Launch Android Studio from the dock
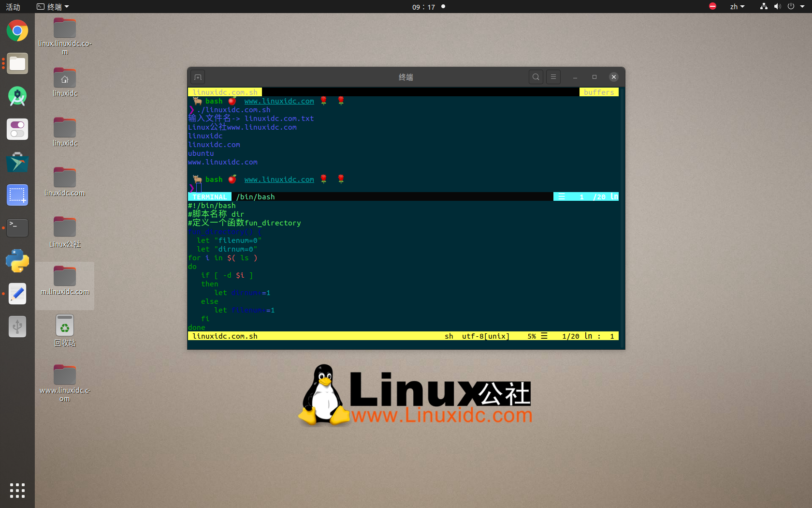Image resolution: width=812 pixels, height=508 pixels. point(17,96)
